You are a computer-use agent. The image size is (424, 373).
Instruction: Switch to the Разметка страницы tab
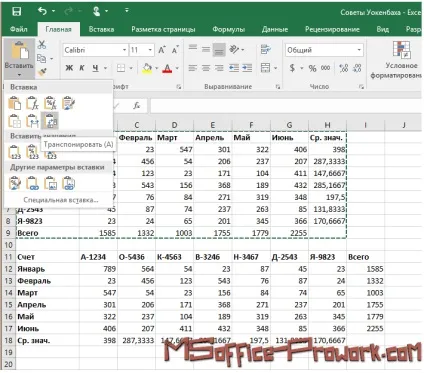tap(163, 29)
